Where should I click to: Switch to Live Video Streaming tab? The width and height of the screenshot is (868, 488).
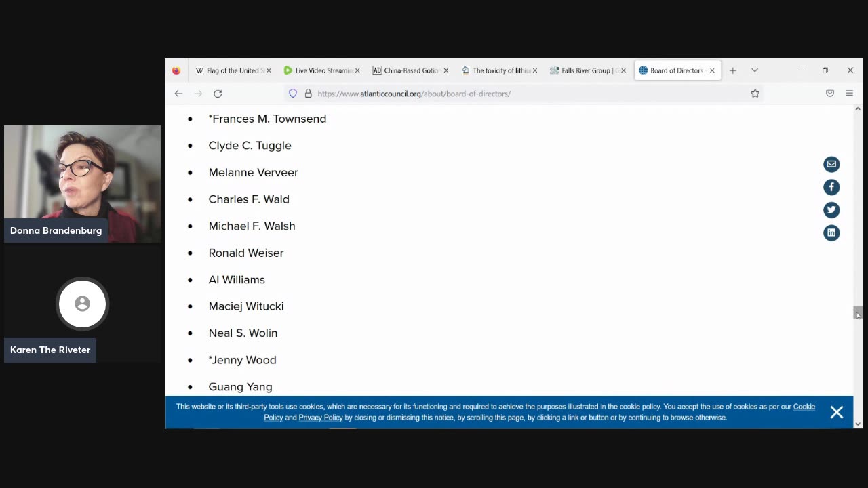321,70
